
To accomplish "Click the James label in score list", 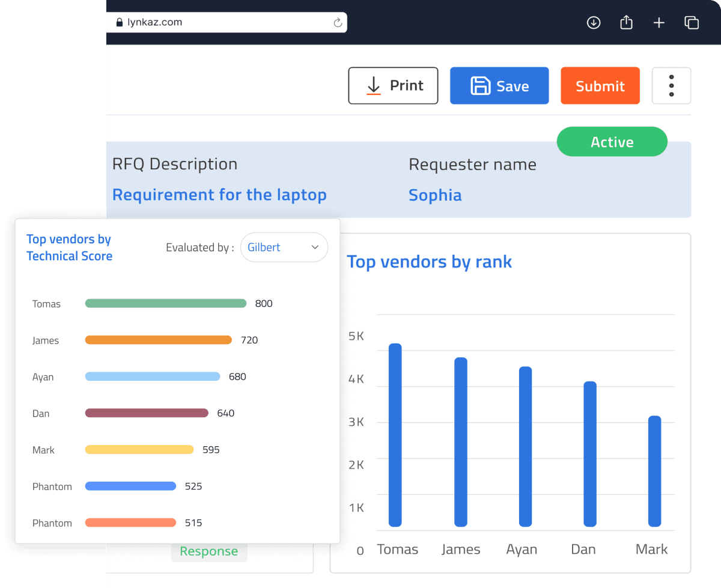I will [46, 341].
